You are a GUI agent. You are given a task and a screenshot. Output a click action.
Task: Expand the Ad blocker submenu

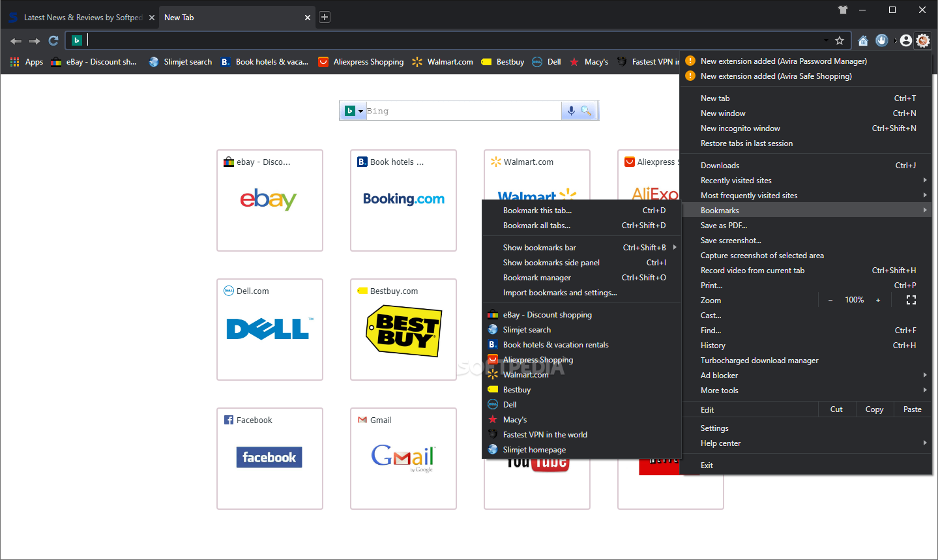coord(807,376)
